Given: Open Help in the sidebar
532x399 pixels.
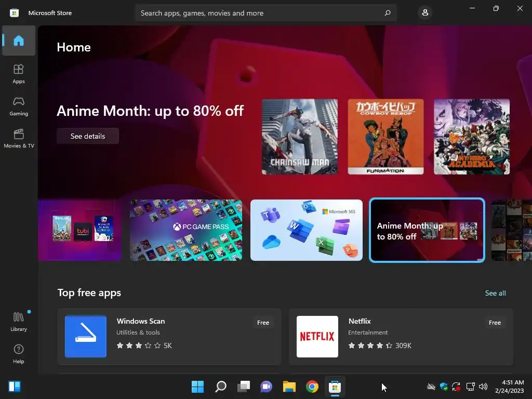Looking at the screenshot, I should coord(19,354).
